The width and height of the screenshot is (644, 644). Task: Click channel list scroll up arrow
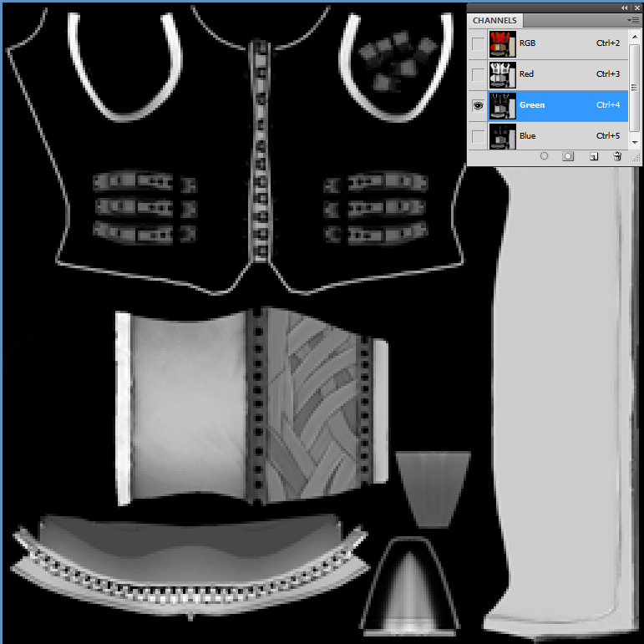pos(635,37)
